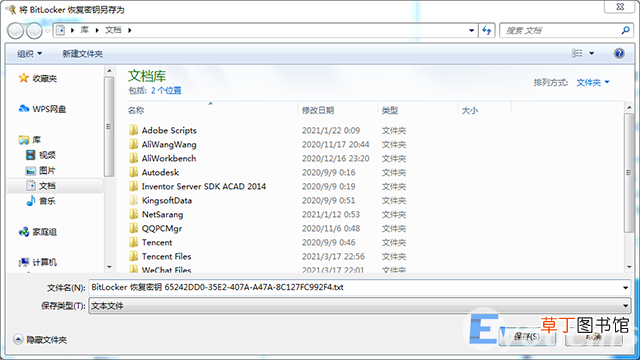
Task: Expand the arrow after 文档 breadcrumb
Action: pos(130,30)
